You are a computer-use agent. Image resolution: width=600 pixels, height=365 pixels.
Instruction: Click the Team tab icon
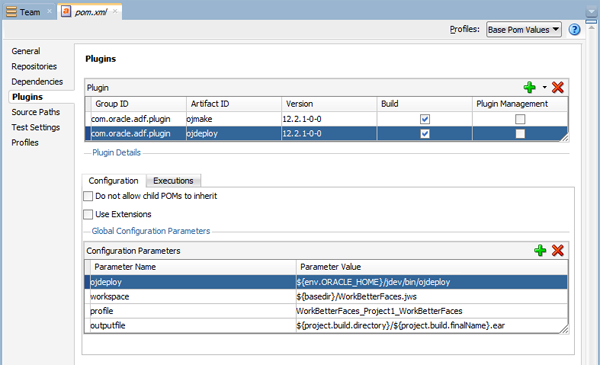(11, 12)
